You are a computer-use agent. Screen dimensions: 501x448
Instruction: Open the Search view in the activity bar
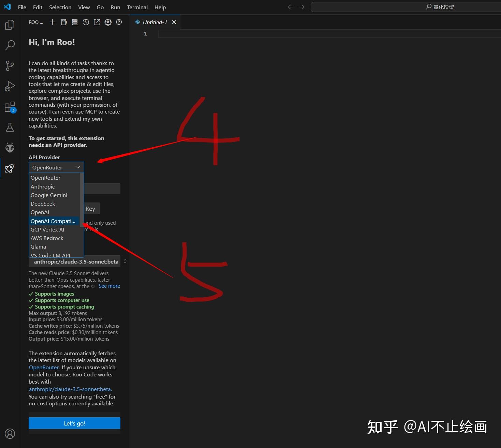10,45
